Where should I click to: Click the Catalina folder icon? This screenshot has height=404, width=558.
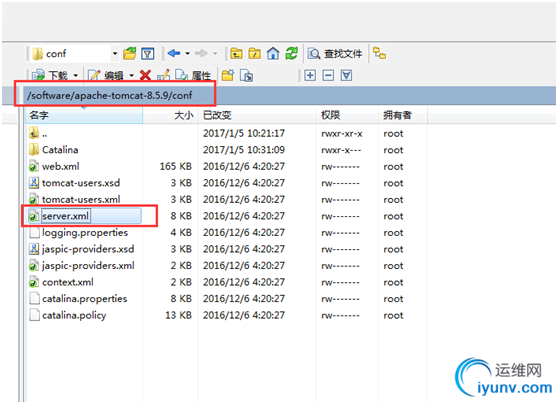click(34, 150)
